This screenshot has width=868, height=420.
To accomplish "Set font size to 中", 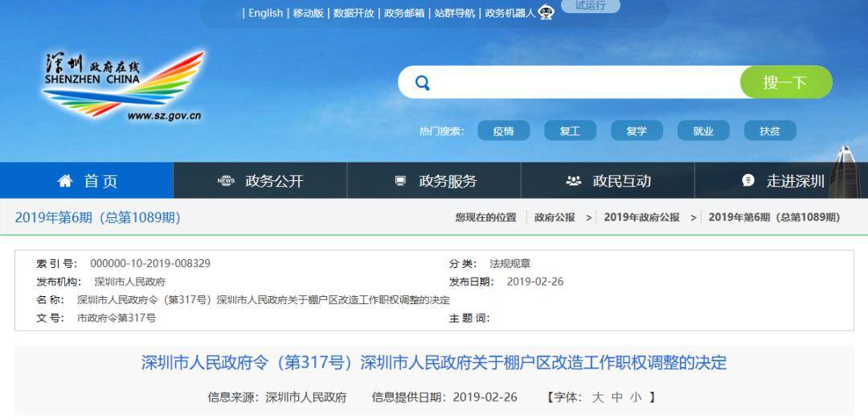I will 616,397.
